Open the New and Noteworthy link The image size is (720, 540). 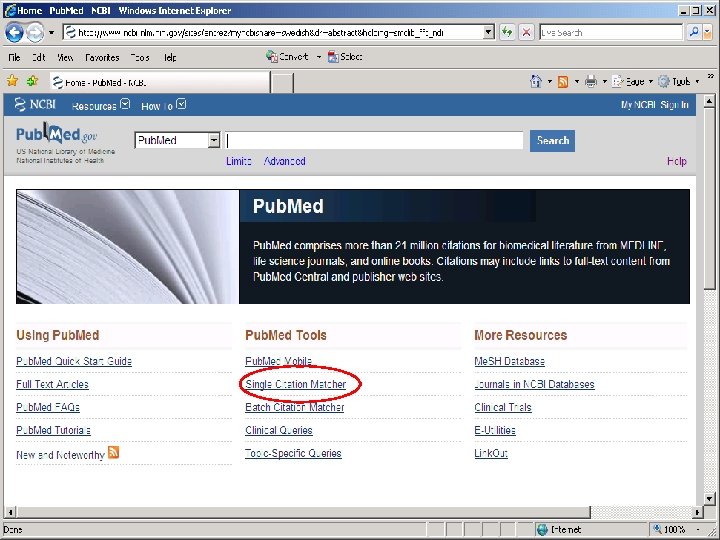[61, 455]
